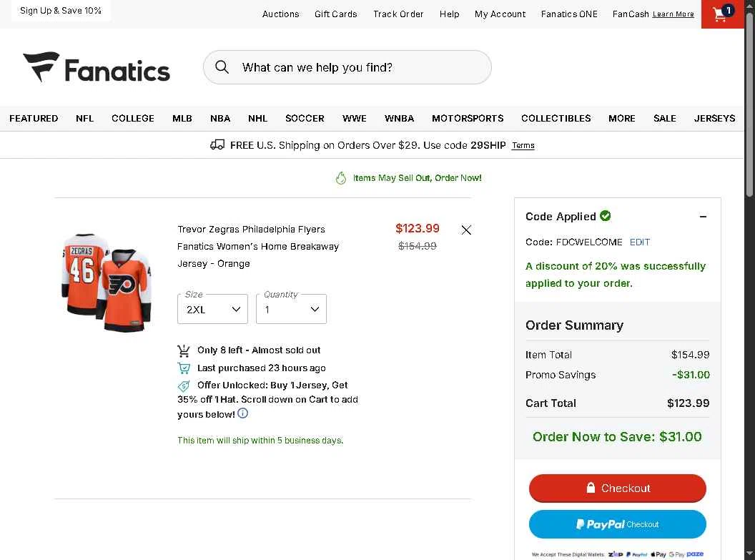Click the delivery truck shipping icon
The width and height of the screenshot is (755, 560).
[217, 145]
